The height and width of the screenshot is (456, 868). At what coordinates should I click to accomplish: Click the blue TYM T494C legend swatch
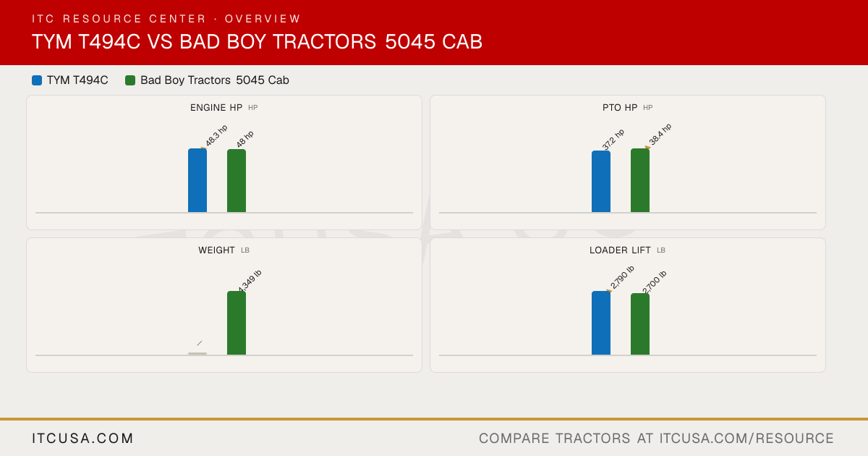pyautogui.click(x=37, y=80)
